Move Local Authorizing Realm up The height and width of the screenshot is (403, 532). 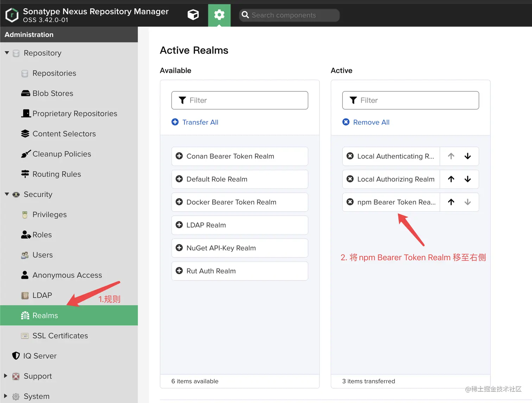[451, 179]
